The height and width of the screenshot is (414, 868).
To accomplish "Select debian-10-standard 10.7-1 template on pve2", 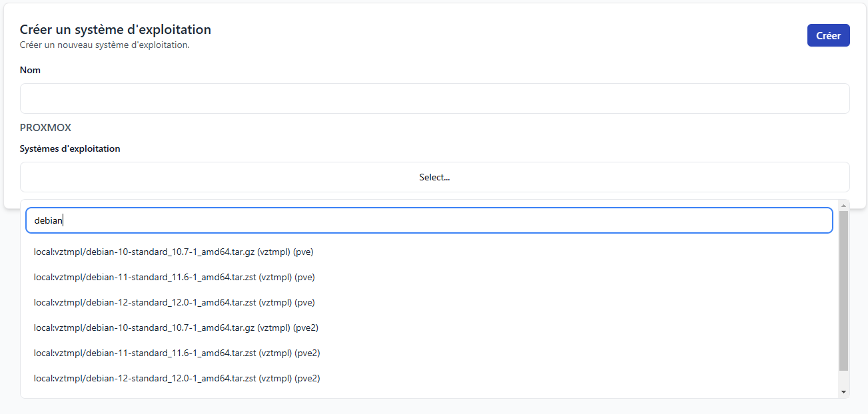I will click(177, 328).
